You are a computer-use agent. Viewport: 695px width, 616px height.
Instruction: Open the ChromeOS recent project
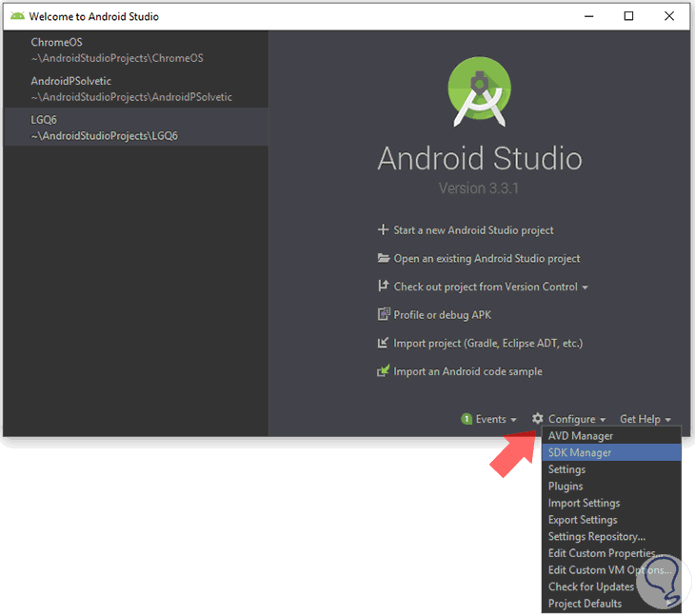click(x=135, y=50)
